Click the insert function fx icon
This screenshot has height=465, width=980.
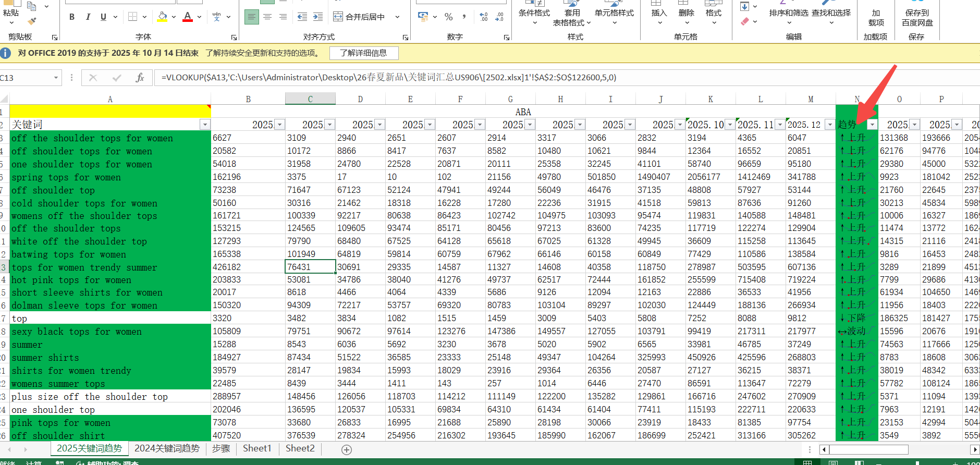[140, 78]
